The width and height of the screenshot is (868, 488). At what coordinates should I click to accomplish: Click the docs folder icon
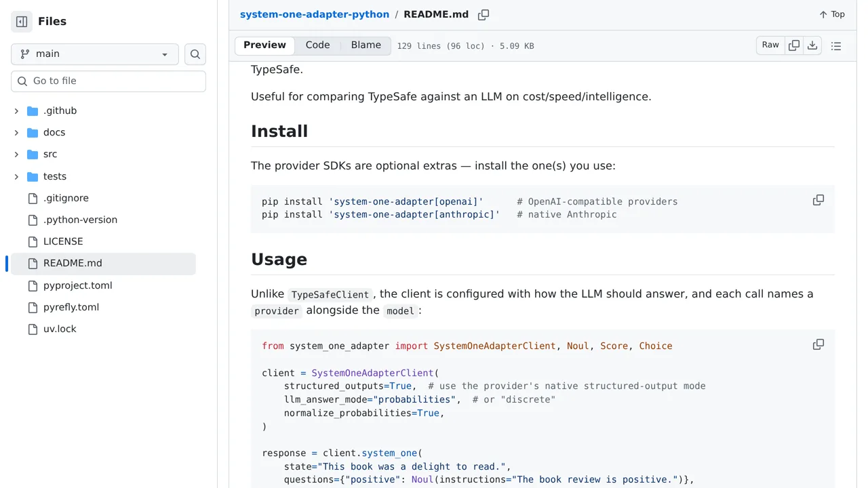[x=33, y=133]
